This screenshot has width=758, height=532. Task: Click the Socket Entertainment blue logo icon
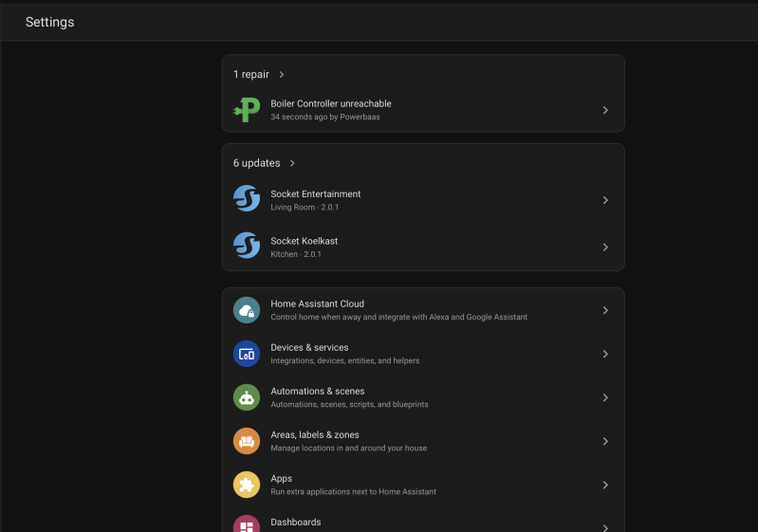point(247,198)
